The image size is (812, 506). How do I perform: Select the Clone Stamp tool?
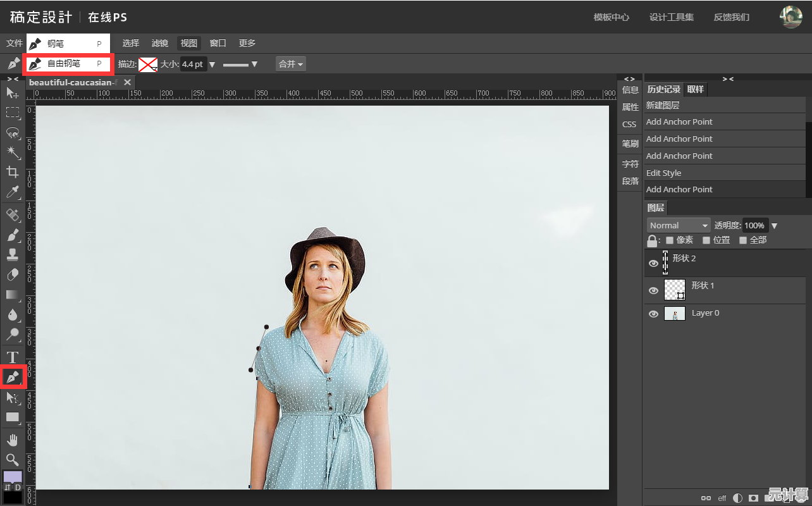pyautogui.click(x=13, y=254)
